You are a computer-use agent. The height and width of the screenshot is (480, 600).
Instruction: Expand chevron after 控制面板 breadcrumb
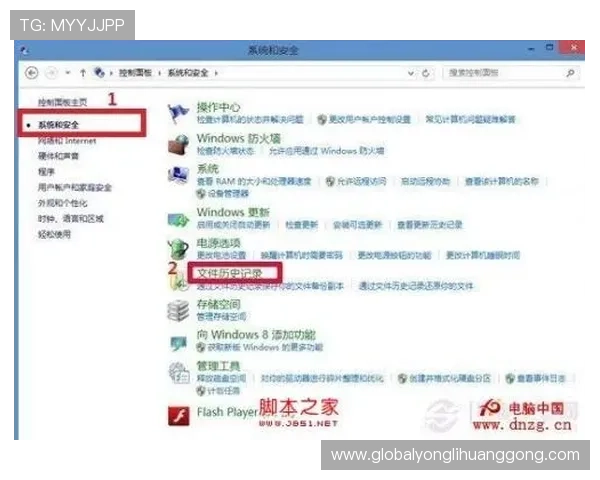pyautogui.click(x=159, y=73)
